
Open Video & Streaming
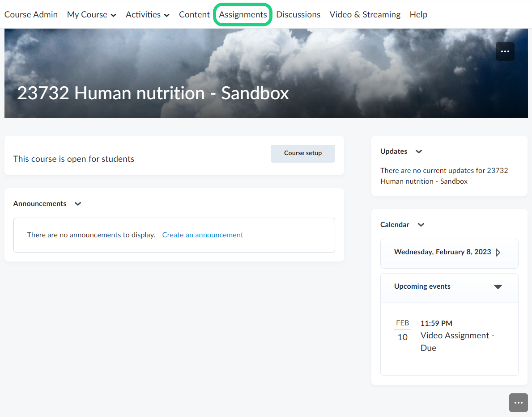click(x=365, y=15)
